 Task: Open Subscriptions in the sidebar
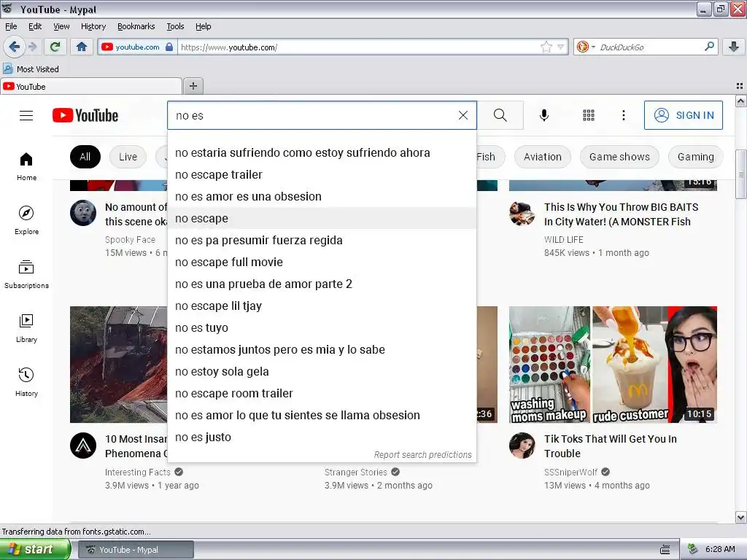[x=27, y=275]
